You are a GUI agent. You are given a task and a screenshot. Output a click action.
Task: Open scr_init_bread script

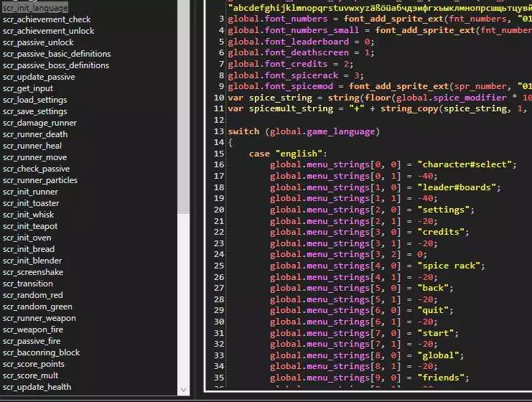(x=29, y=249)
